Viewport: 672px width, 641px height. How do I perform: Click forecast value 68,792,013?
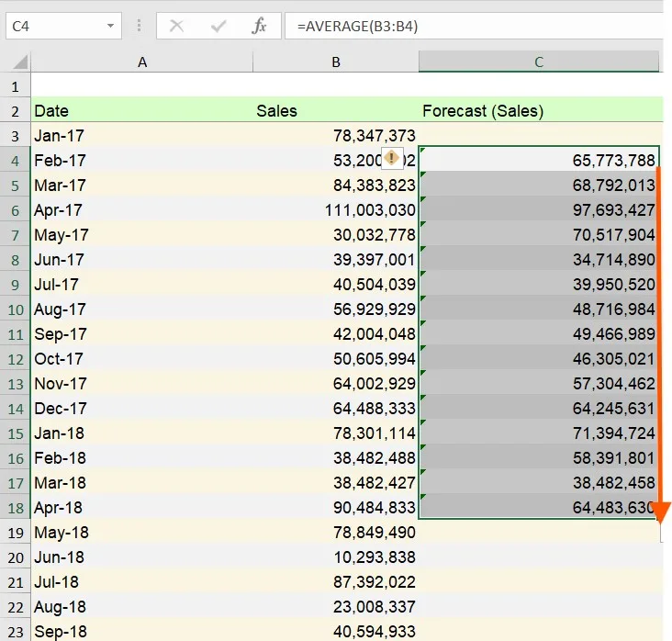click(614, 186)
